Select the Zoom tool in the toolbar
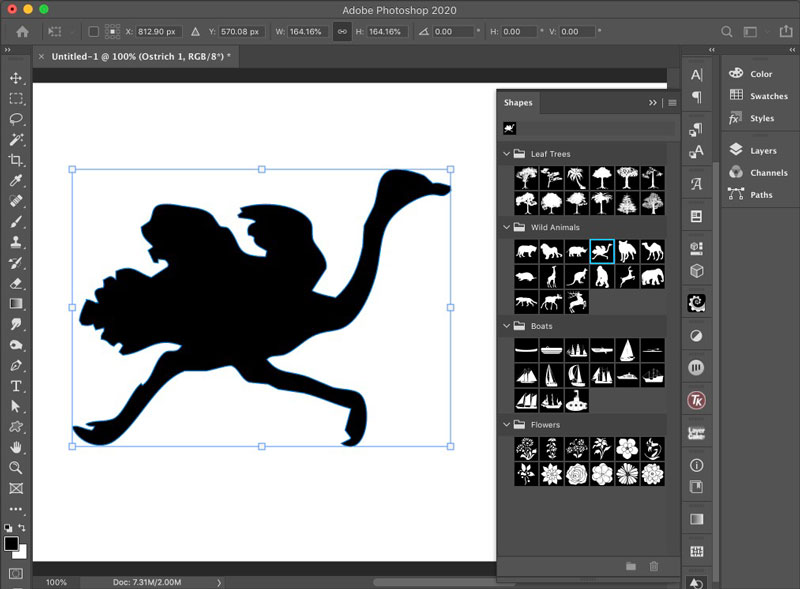Viewport: 800px width, 589px height. coord(16,468)
